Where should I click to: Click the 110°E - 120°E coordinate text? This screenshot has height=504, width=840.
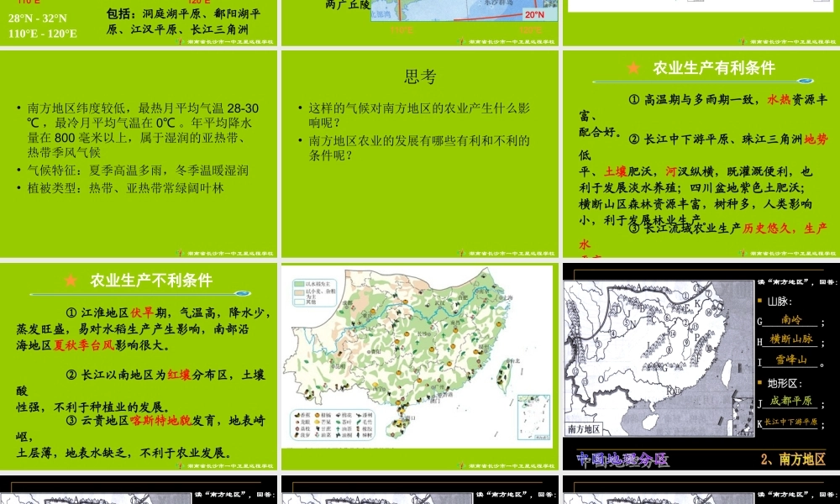[x=42, y=34]
